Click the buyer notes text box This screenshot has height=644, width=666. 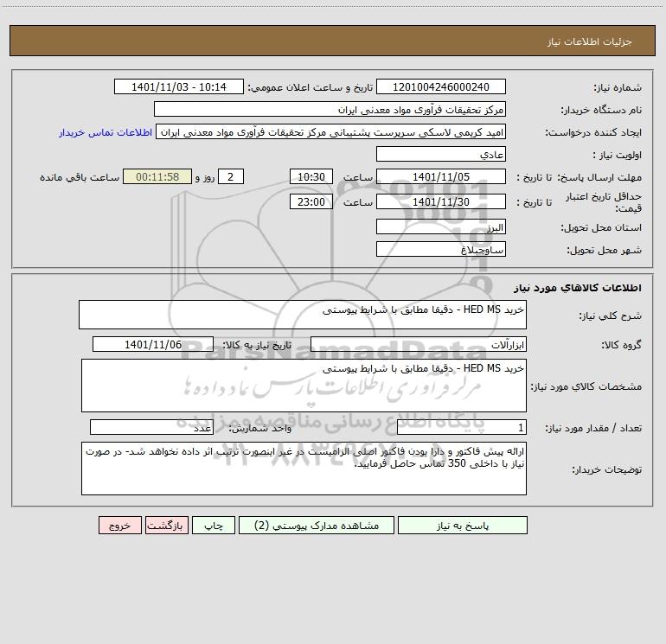click(304, 469)
